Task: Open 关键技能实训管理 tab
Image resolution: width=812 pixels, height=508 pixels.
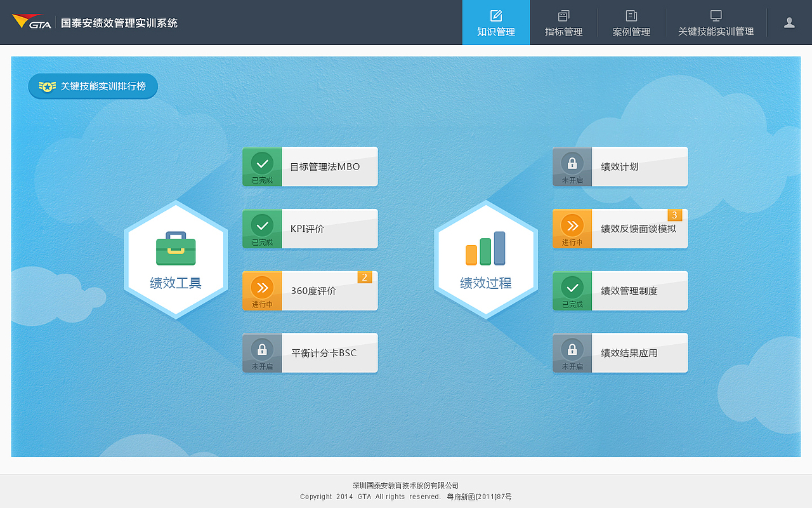Action: tap(716, 22)
